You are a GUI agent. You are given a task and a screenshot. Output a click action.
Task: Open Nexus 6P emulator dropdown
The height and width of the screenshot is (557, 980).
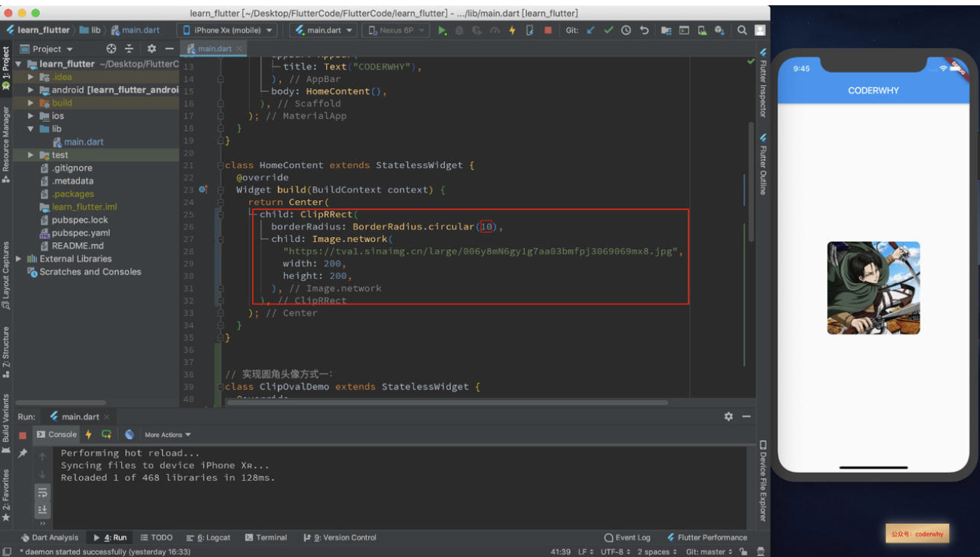395,30
